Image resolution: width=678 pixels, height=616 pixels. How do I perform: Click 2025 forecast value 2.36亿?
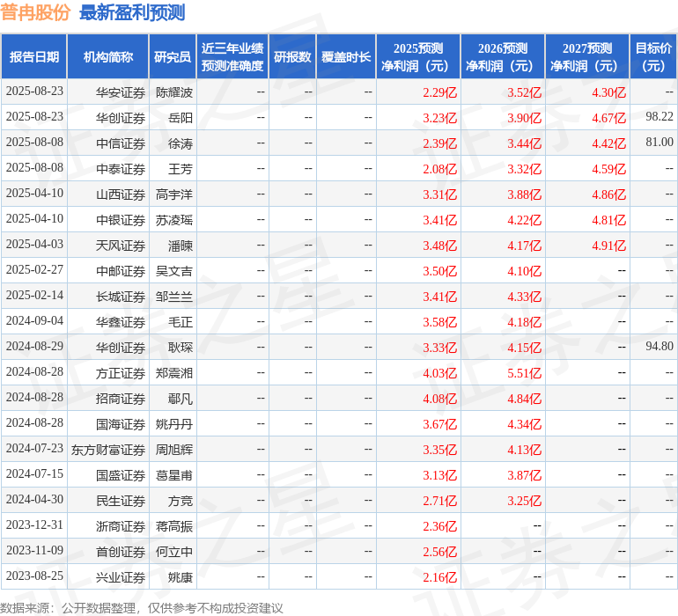(439, 526)
